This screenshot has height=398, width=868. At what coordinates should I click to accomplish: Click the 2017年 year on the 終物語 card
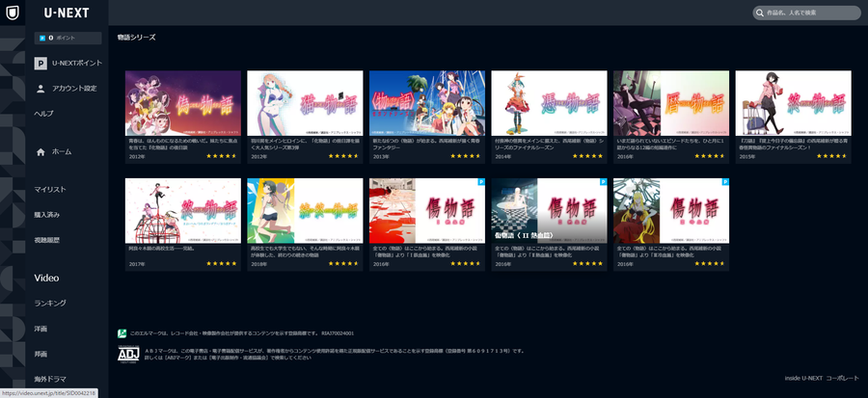tap(135, 264)
